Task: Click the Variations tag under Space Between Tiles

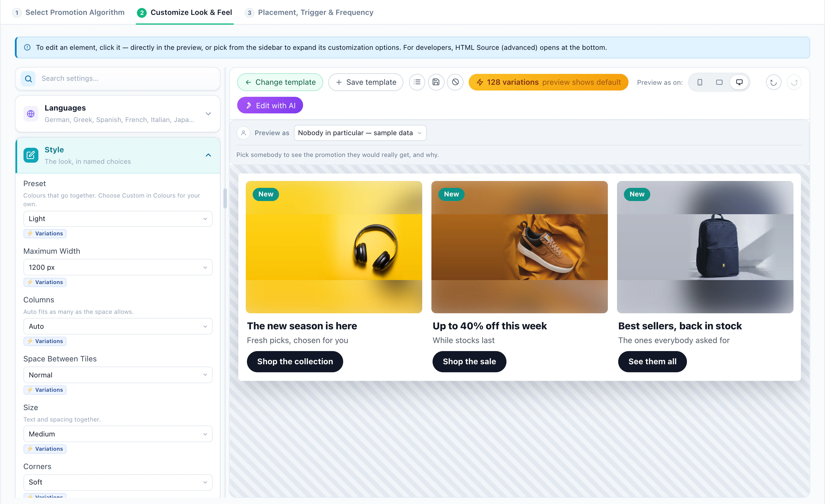Action: point(45,390)
